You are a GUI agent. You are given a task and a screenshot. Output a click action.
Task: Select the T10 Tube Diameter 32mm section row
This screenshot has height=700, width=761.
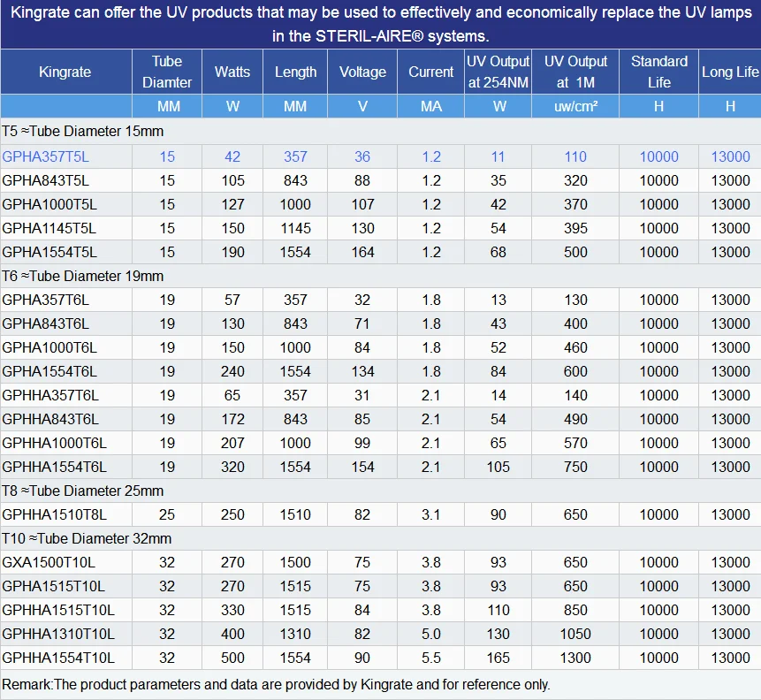(87, 538)
